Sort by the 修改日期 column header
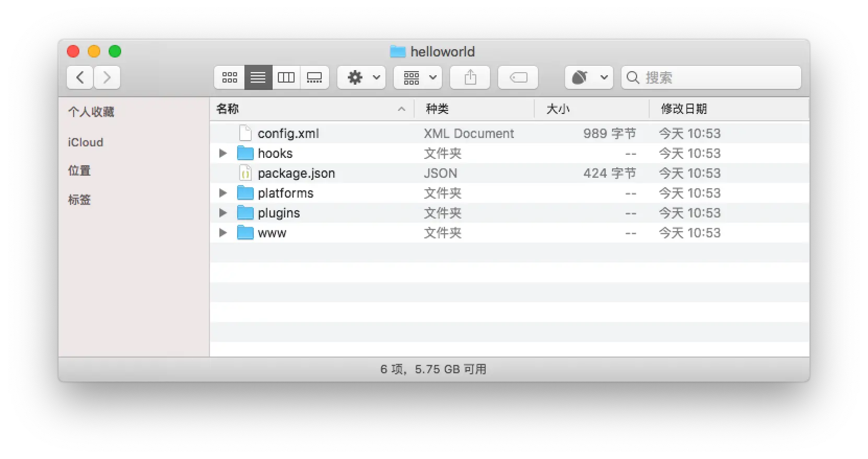The width and height of the screenshot is (868, 459). [729, 109]
